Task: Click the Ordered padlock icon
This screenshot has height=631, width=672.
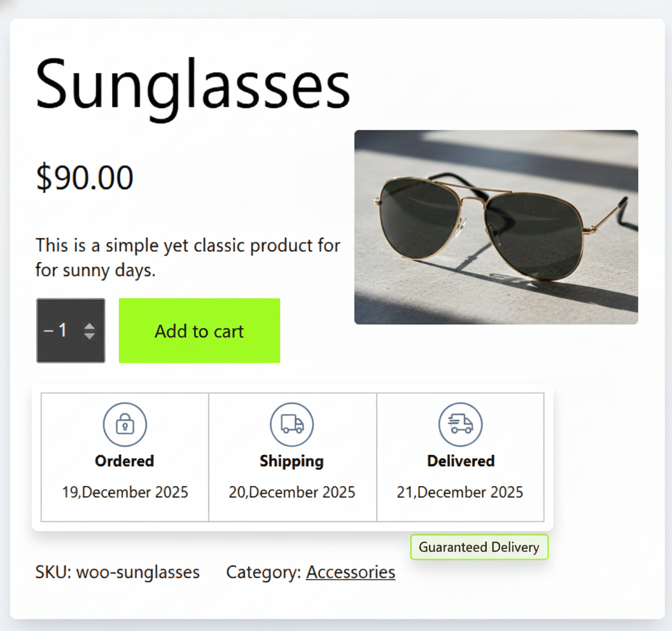Action: (x=125, y=424)
